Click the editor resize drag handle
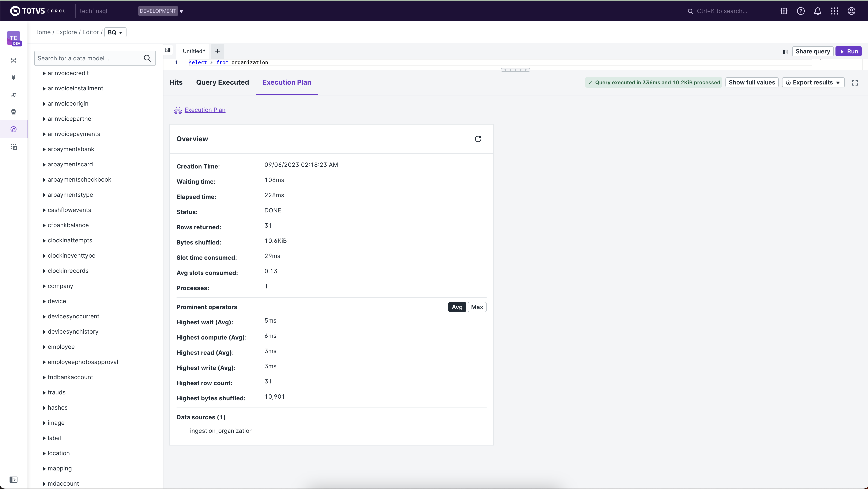868x489 pixels. click(x=515, y=70)
